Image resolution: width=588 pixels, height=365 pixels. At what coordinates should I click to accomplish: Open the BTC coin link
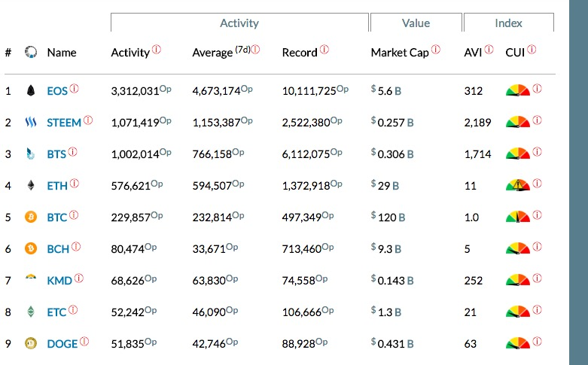pos(57,217)
